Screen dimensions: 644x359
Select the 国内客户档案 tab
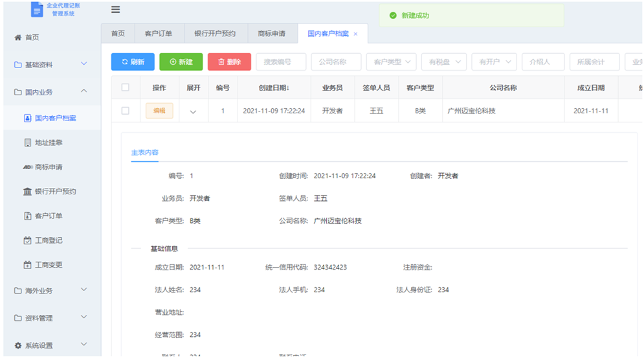[x=328, y=34]
